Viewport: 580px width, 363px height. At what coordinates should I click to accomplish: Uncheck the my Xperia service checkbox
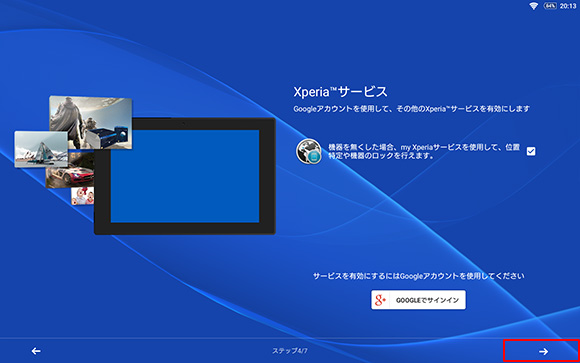coord(531,151)
